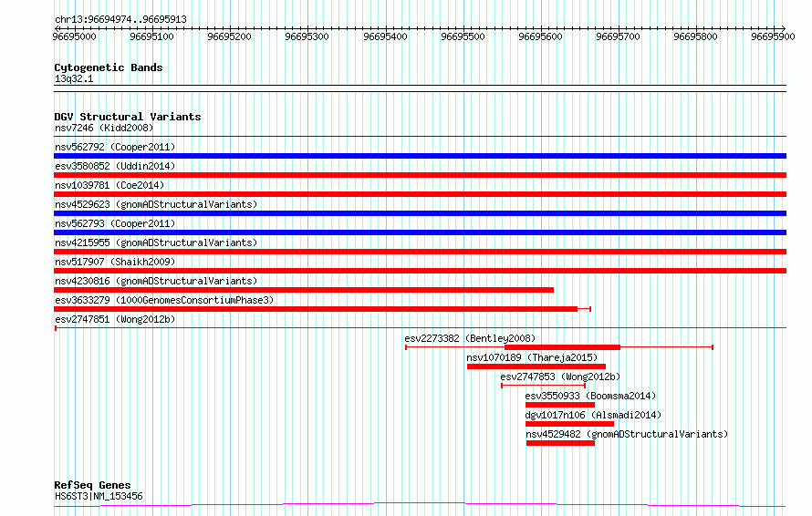Open nsv4529623 gnomAD variant label
The width and height of the screenshot is (812, 516).
coord(156,204)
